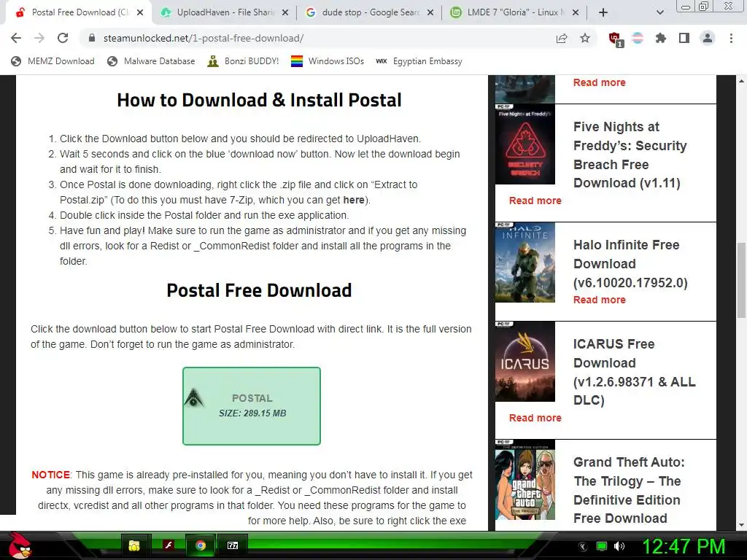Click the 'SIZE: 289.15 MB' text
This screenshot has width=747, height=560.
coord(252,413)
